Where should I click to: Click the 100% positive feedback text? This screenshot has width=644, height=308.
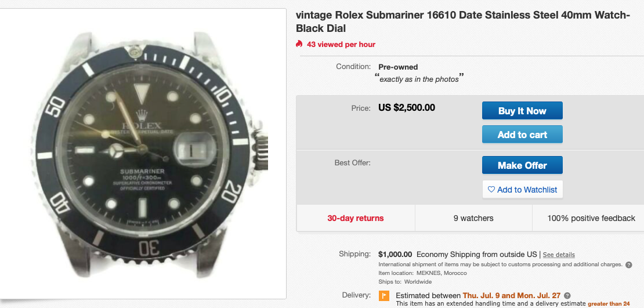(591, 218)
